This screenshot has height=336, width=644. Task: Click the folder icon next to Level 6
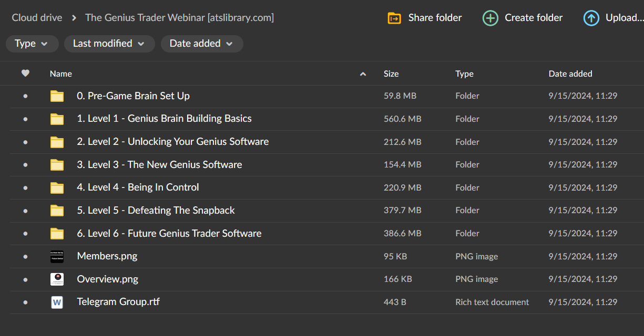(x=57, y=233)
